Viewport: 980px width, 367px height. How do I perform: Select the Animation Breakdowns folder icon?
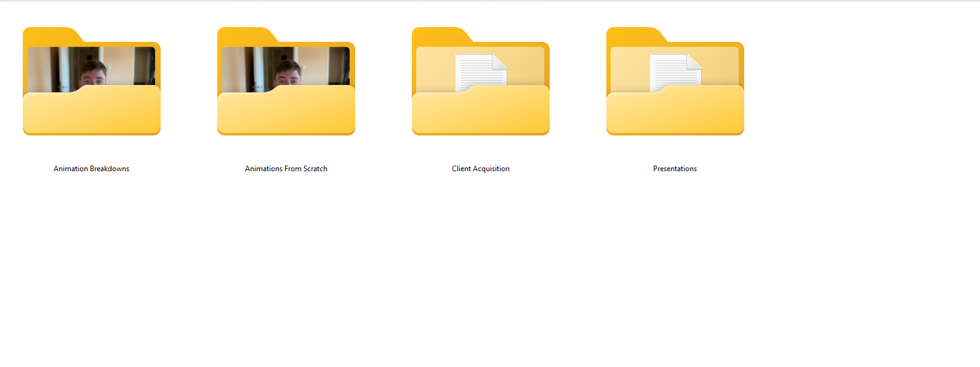pos(91,111)
